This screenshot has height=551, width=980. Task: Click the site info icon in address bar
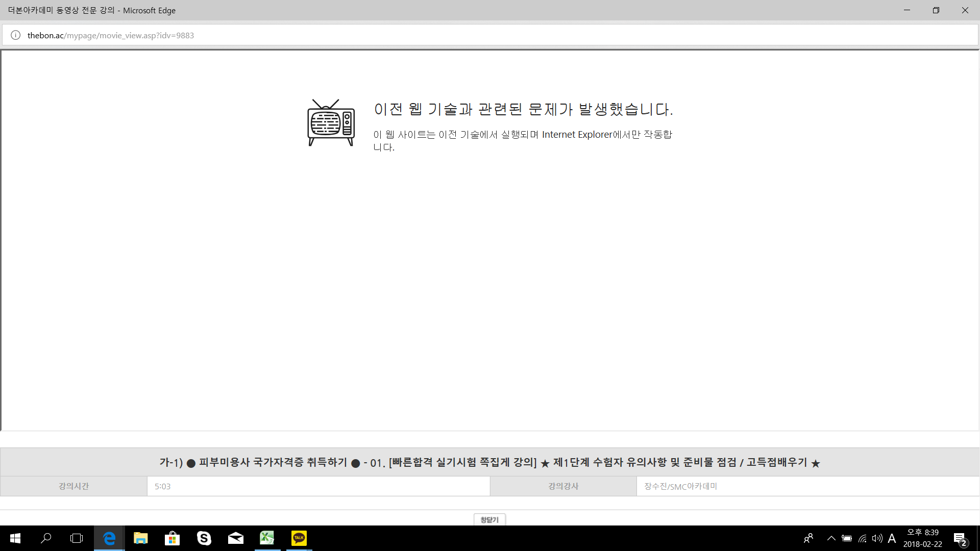tap(16, 35)
